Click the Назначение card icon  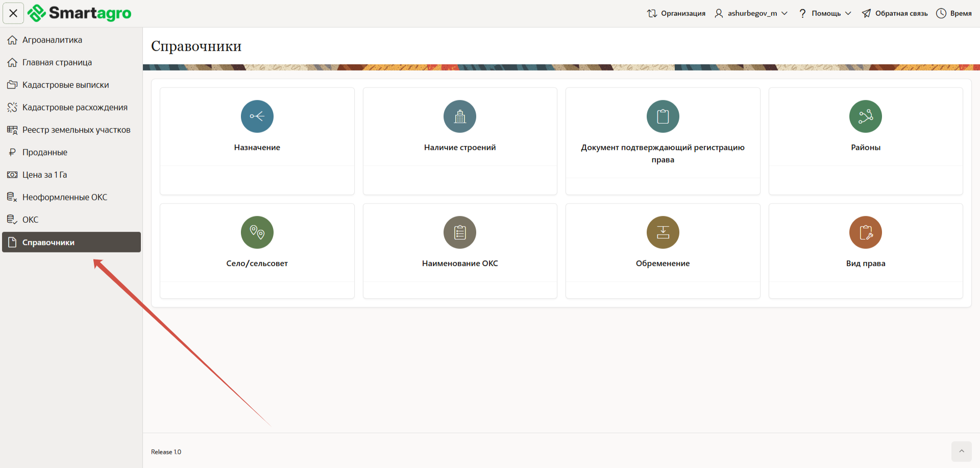[x=257, y=116]
